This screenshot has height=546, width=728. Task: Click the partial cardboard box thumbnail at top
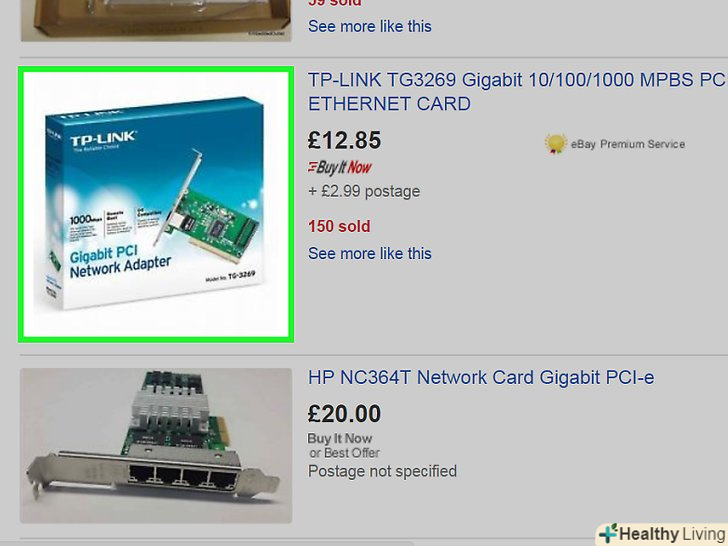156,20
